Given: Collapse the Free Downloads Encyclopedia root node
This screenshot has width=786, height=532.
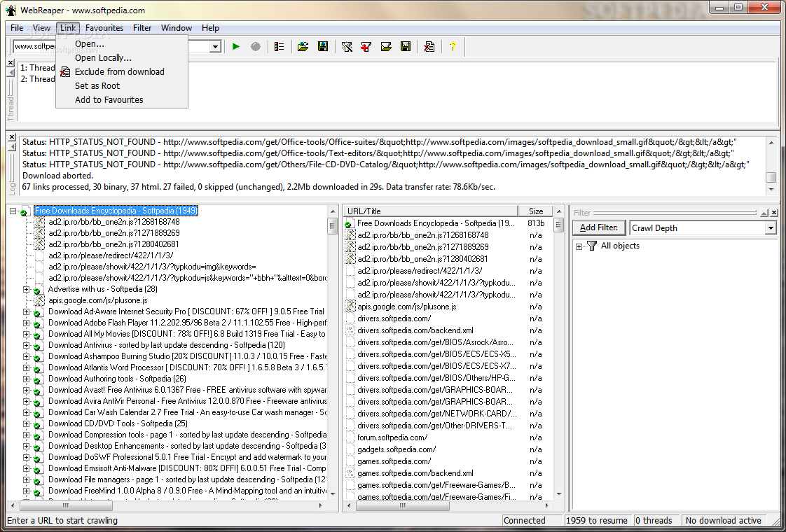Looking at the screenshot, I should pos(13,211).
